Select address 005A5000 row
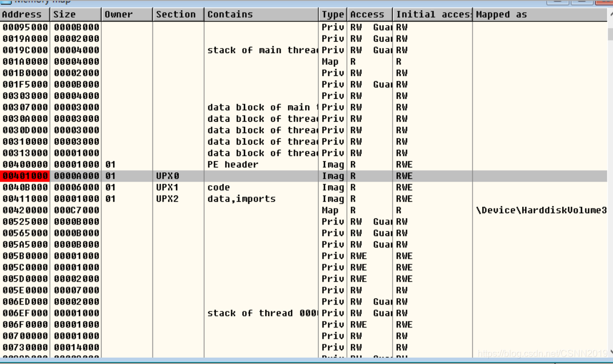This screenshot has height=364, width=613. [x=304, y=245]
